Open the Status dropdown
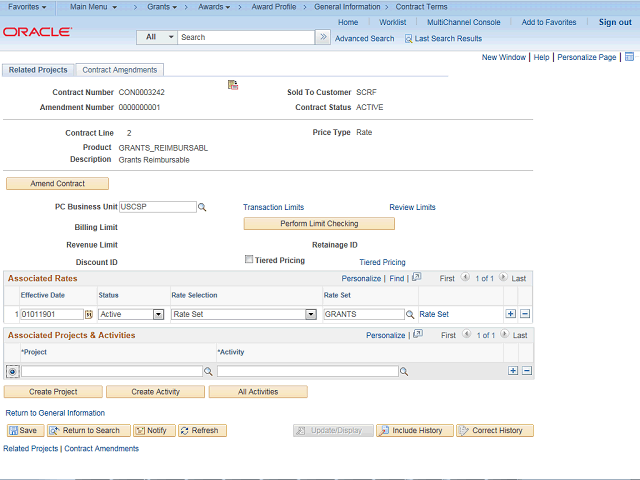640x480 pixels. [158, 314]
